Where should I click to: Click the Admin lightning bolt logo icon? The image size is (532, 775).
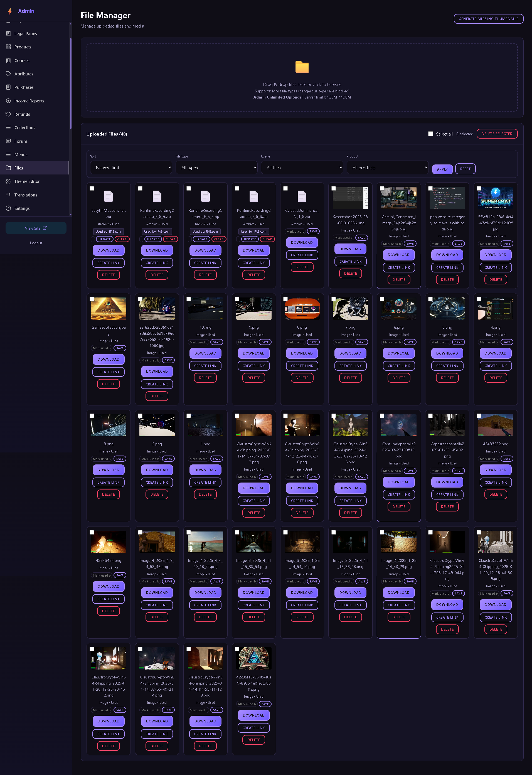point(10,11)
